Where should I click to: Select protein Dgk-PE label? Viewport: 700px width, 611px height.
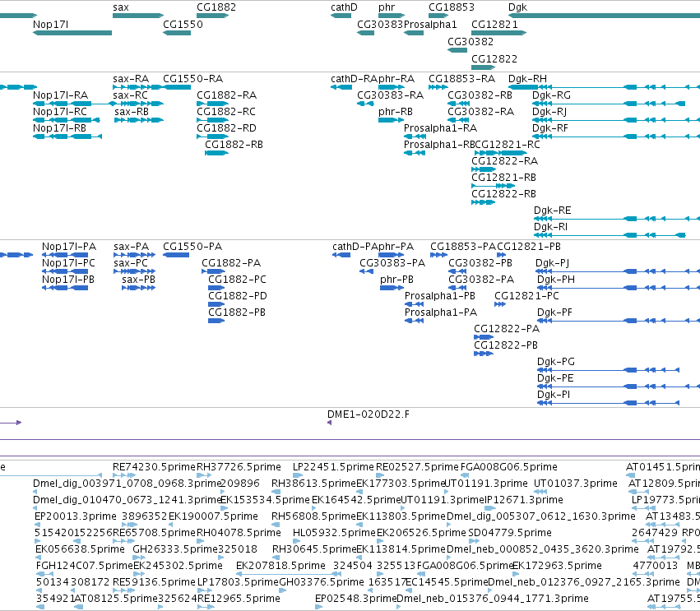coord(555,378)
